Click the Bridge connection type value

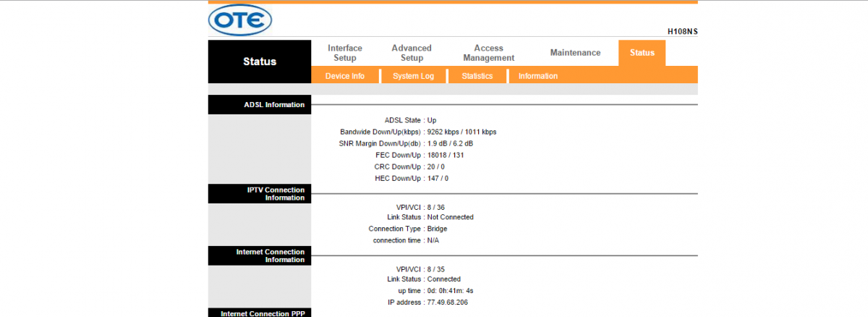click(x=437, y=229)
